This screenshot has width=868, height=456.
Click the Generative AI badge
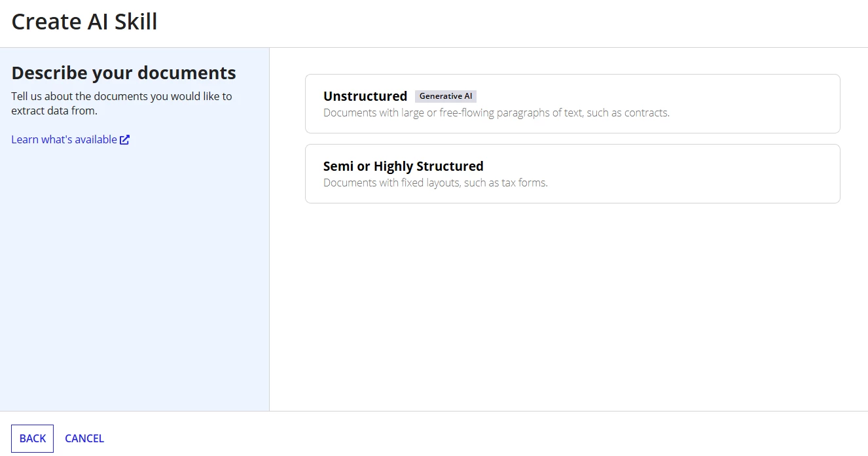click(446, 96)
